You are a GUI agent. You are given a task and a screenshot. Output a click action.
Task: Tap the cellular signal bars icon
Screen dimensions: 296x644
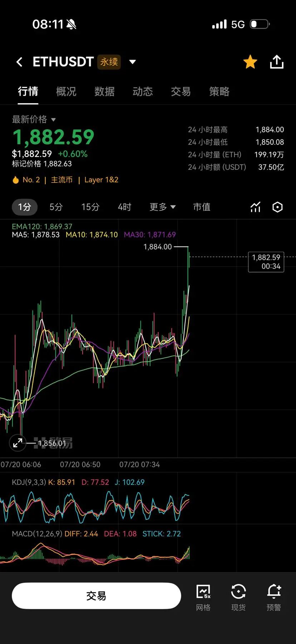pyautogui.click(x=219, y=24)
